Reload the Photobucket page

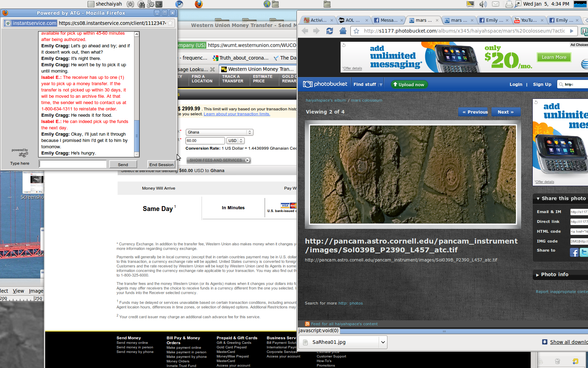[330, 31]
